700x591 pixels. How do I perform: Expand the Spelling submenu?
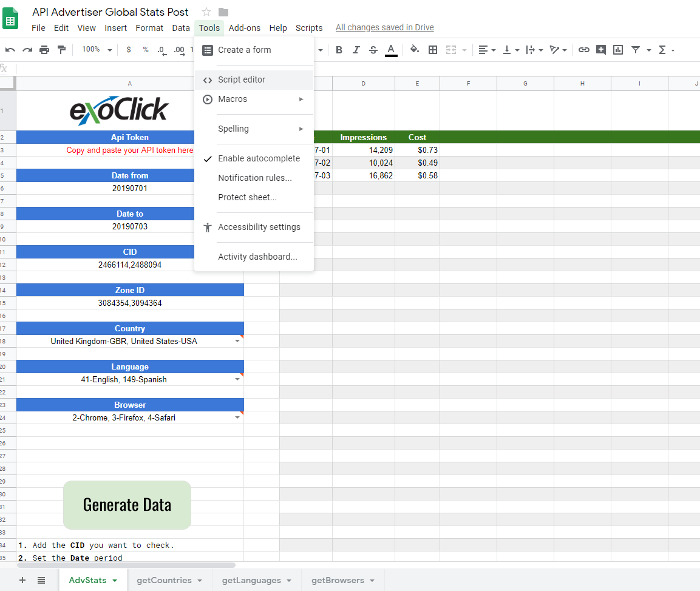[254, 129]
